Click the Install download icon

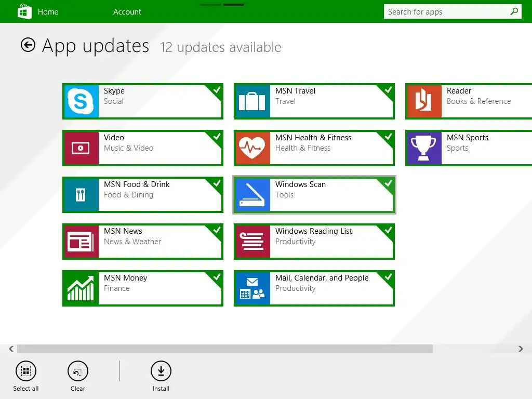(161, 371)
